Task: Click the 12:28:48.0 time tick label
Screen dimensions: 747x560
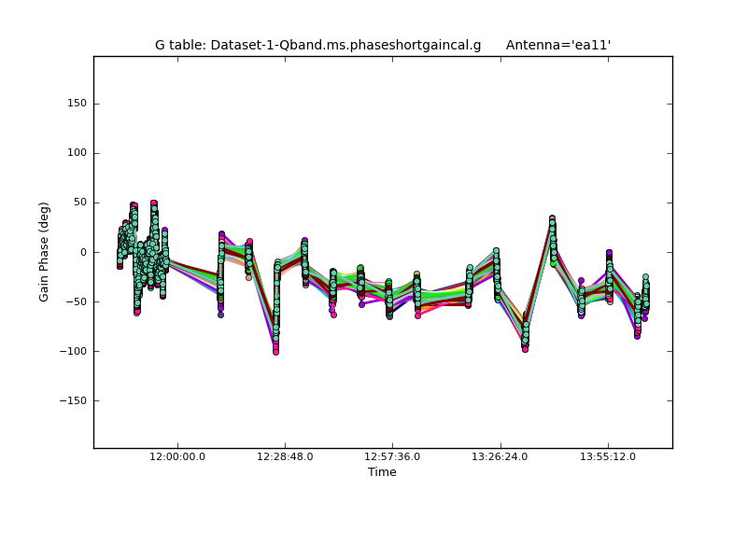Action: (285, 456)
